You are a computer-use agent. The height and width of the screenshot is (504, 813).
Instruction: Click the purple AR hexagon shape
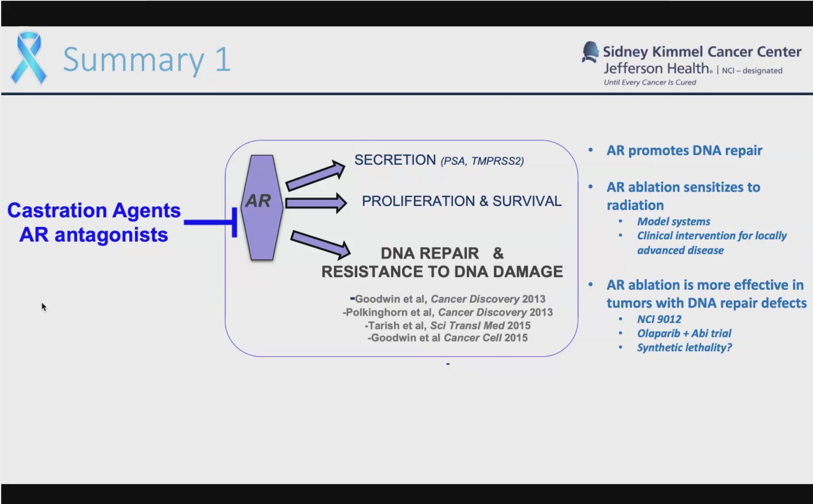(262, 208)
